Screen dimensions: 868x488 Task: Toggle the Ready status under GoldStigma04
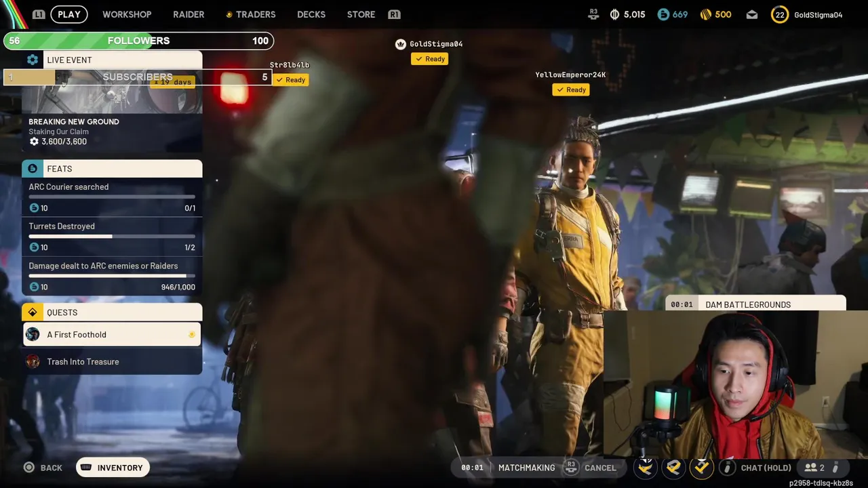coord(429,59)
